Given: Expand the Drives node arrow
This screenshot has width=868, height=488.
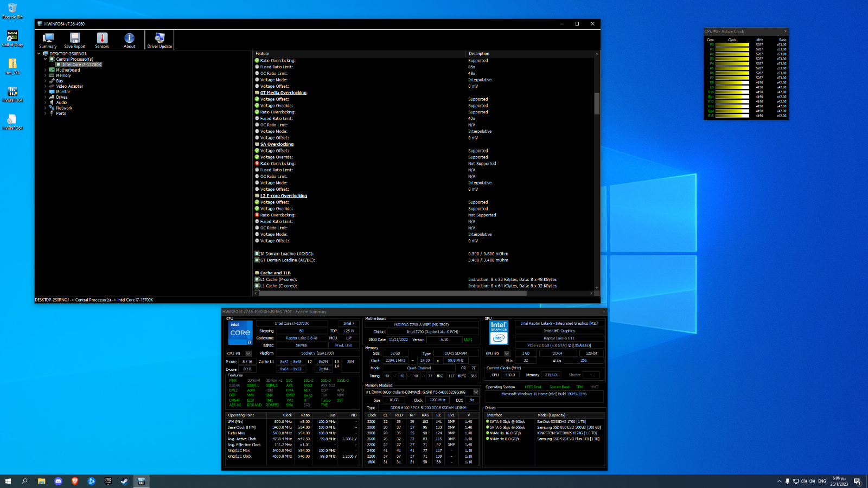Looking at the screenshot, I should point(46,97).
